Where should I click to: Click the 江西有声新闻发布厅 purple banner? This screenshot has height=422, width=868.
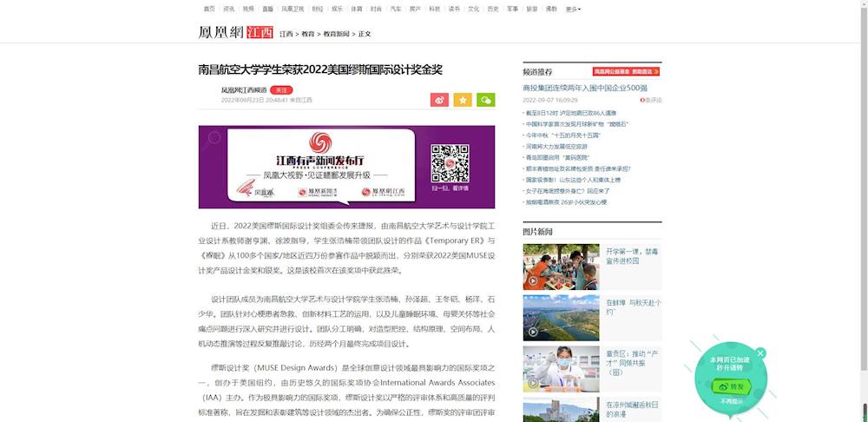point(346,167)
